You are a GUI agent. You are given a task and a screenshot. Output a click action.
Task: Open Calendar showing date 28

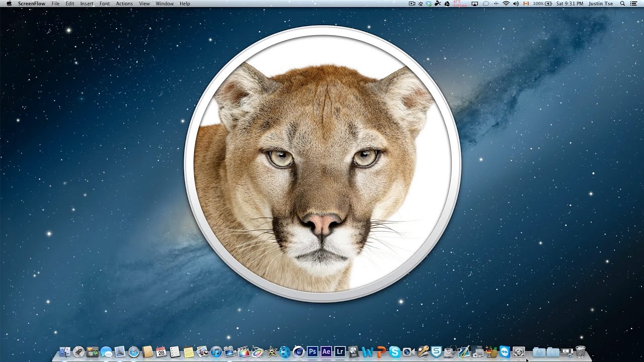point(161,352)
